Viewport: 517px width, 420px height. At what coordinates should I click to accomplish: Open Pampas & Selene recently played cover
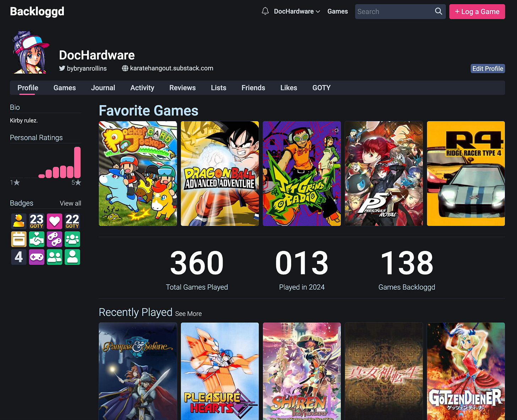[x=138, y=371]
